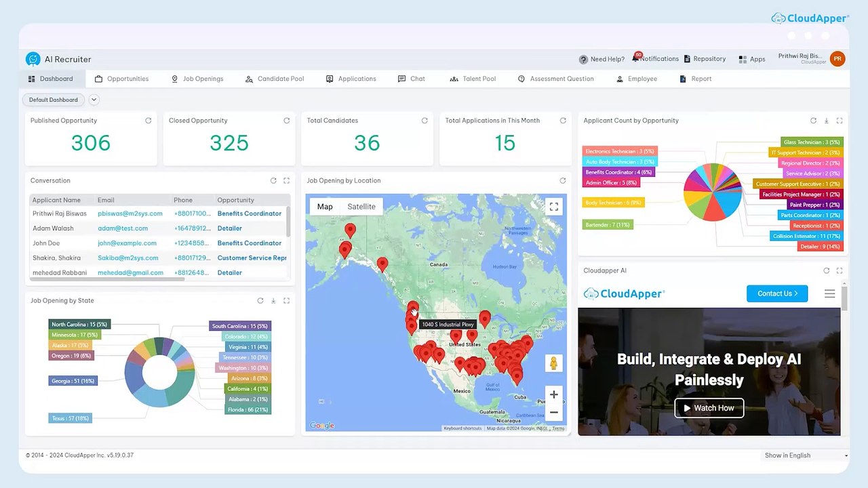Open pbiswas@m2sys.com email link
Image resolution: width=868 pixels, height=488 pixels.
pos(130,213)
